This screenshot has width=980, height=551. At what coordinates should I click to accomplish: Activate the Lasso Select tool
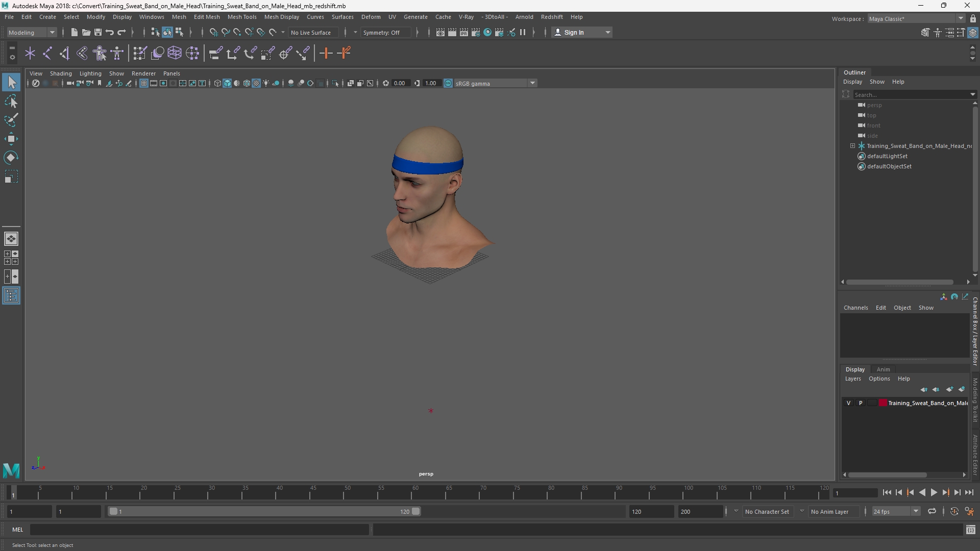pos(11,102)
